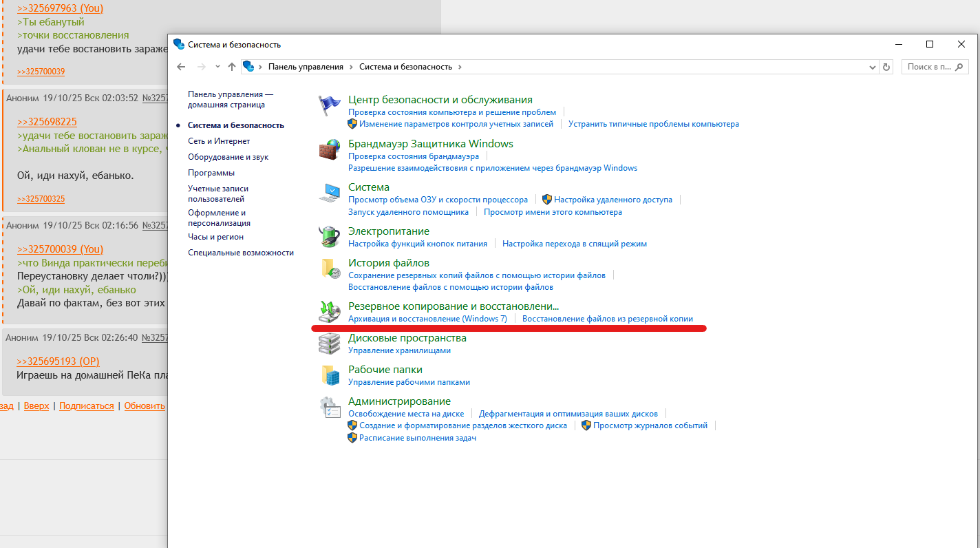
Task: Click 'Управление рабочими папками' link
Action: coord(409,382)
